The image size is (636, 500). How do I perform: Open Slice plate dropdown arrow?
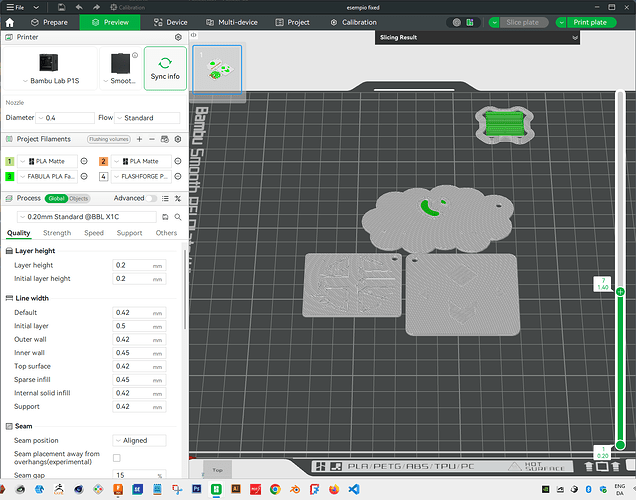tap(494, 22)
